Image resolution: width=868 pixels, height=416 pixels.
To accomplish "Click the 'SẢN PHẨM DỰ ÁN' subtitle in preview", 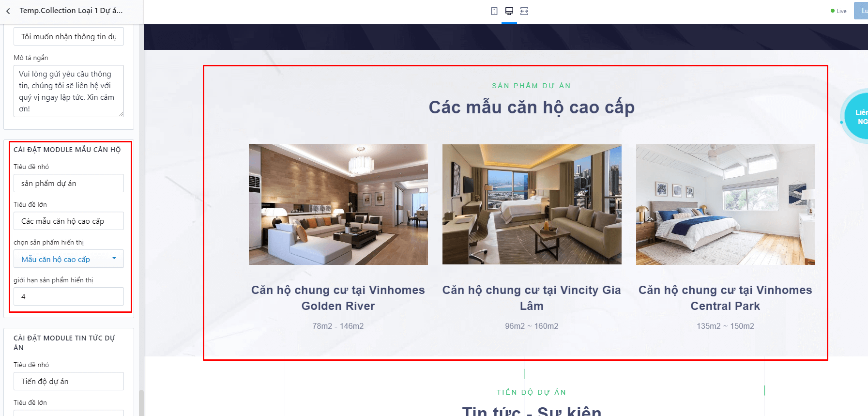I will point(532,86).
